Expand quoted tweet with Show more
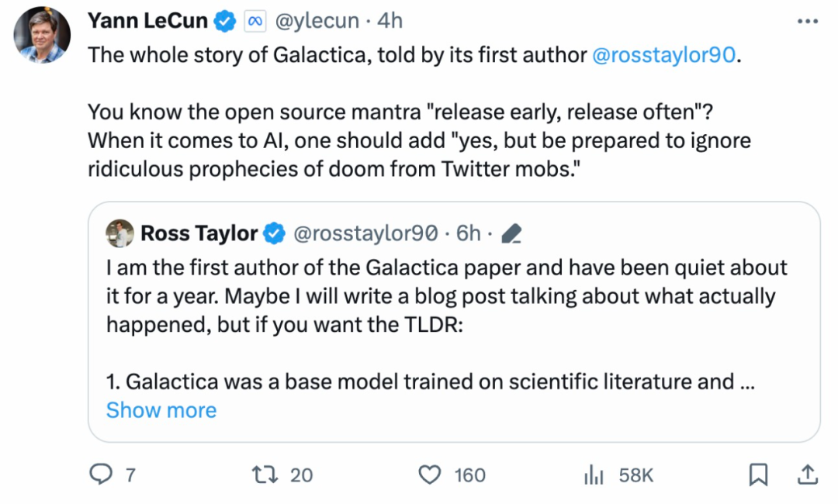Screen dimensions: 838x504 [x=161, y=410]
